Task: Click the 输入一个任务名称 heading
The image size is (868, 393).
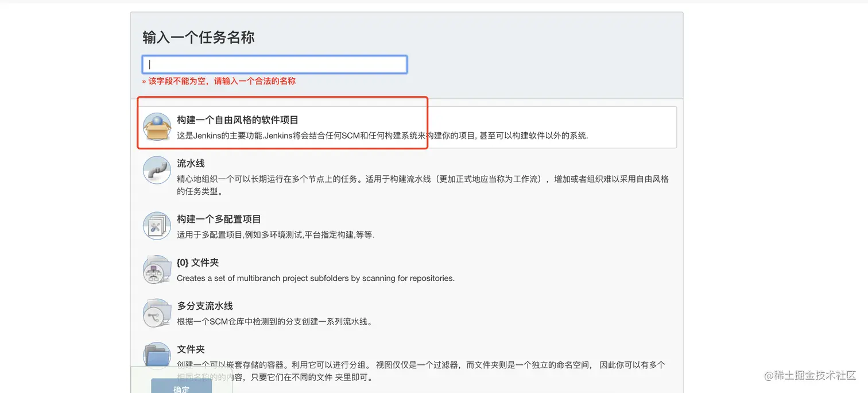Action: click(199, 38)
